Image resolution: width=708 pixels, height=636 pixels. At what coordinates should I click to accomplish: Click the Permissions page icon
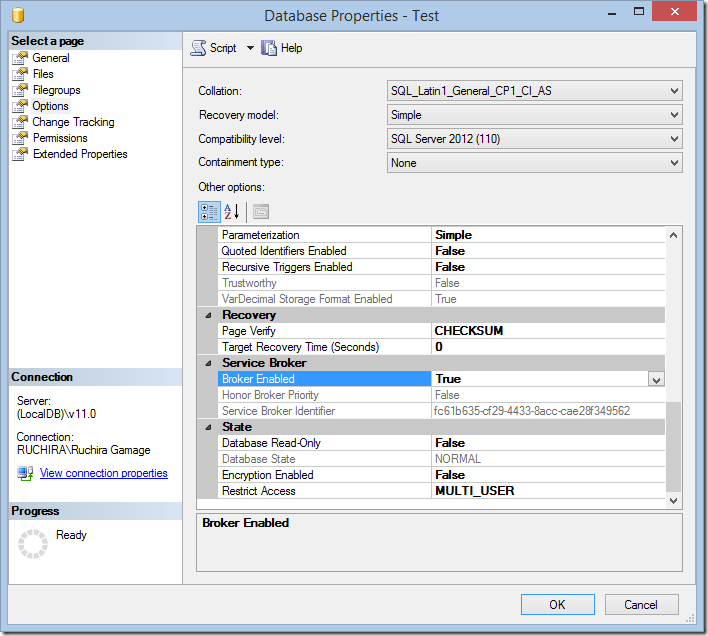pyautogui.click(x=20, y=138)
